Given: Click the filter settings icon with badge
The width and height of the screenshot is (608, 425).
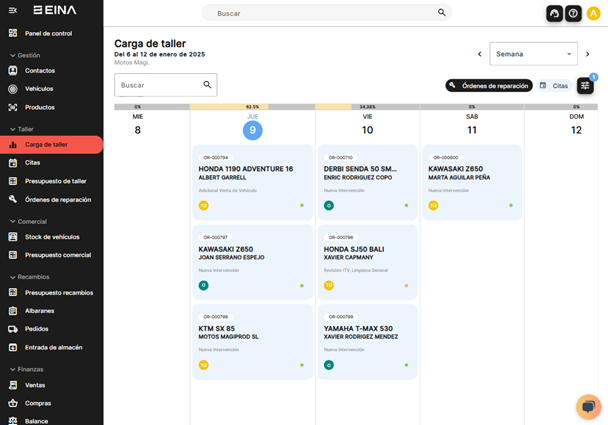Looking at the screenshot, I should (x=585, y=86).
